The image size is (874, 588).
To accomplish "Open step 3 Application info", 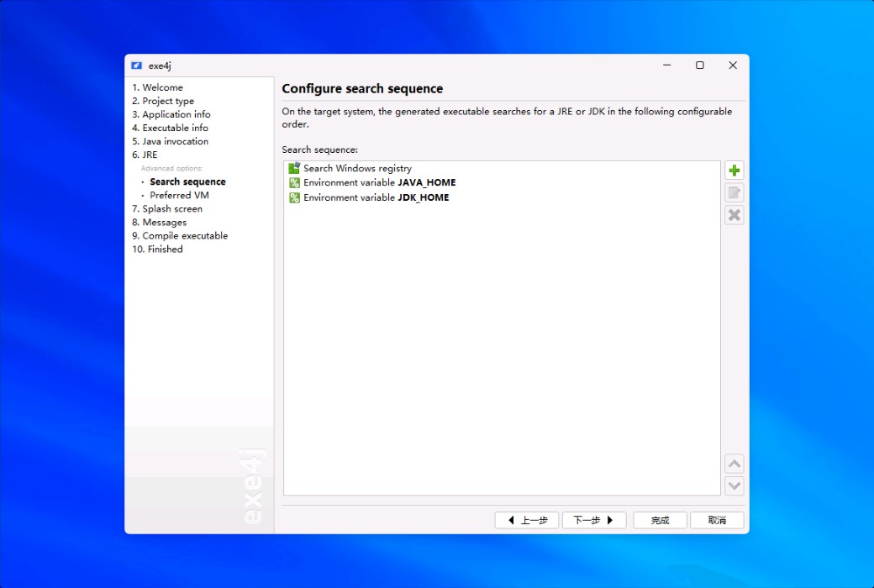I will (171, 114).
